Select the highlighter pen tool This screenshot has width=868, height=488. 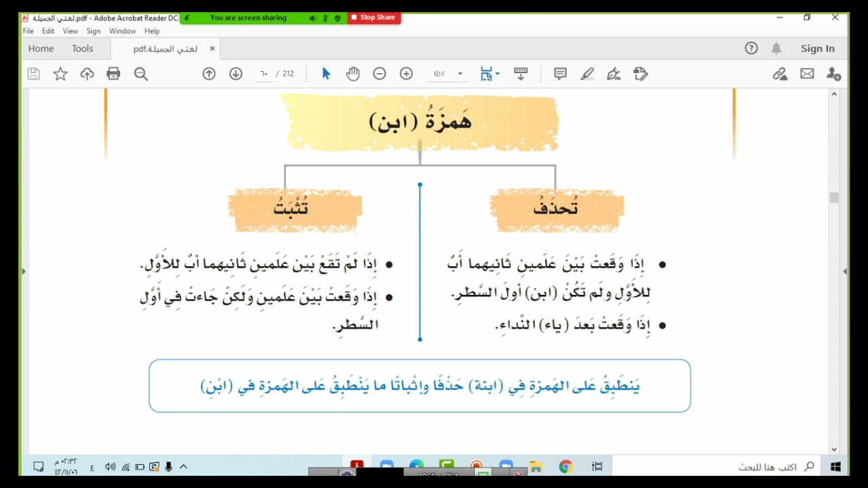click(x=587, y=74)
